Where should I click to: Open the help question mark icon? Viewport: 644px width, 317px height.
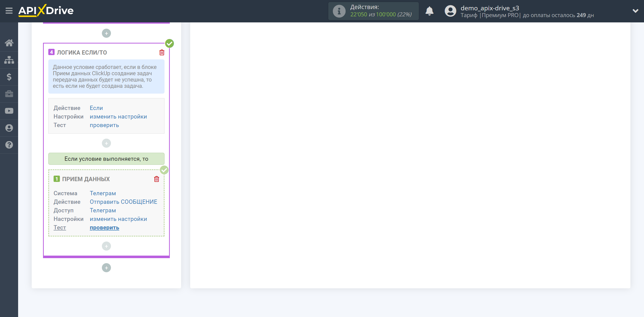[9, 145]
